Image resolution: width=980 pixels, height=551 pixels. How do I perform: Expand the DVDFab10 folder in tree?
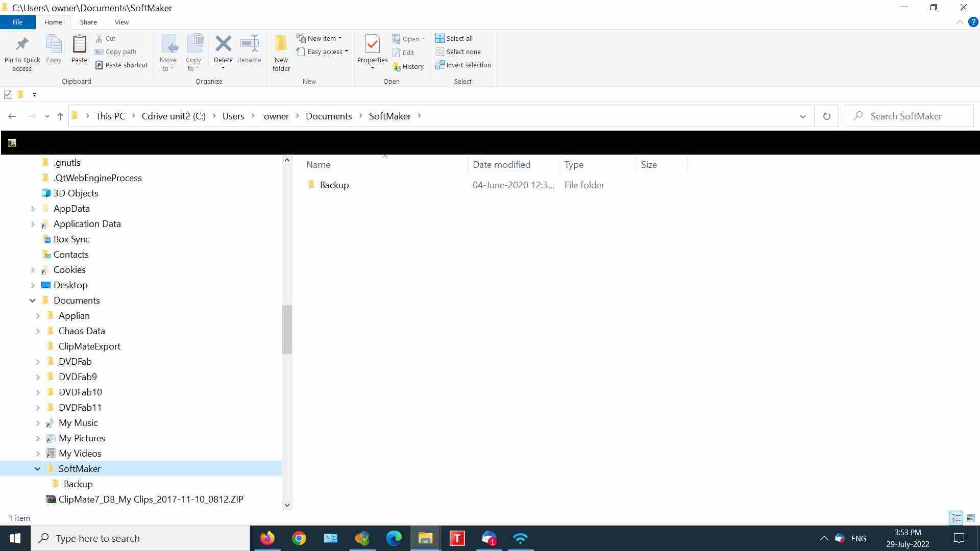(x=37, y=392)
